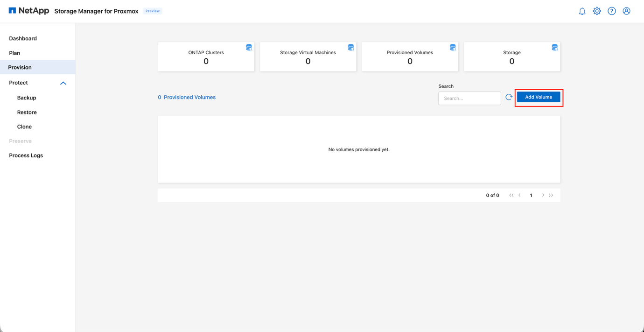Go to the previous page chevron
Screen dimensions: 644x332
coord(519,195)
